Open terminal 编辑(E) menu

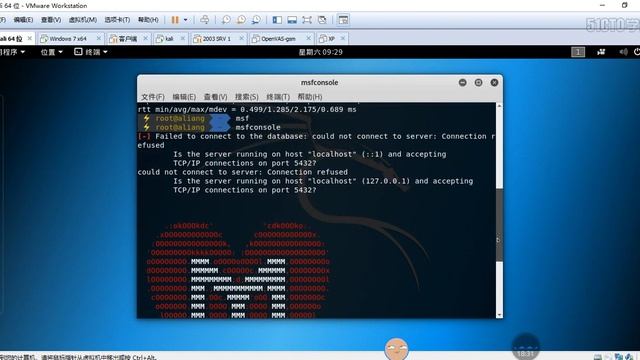pos(184,97)
